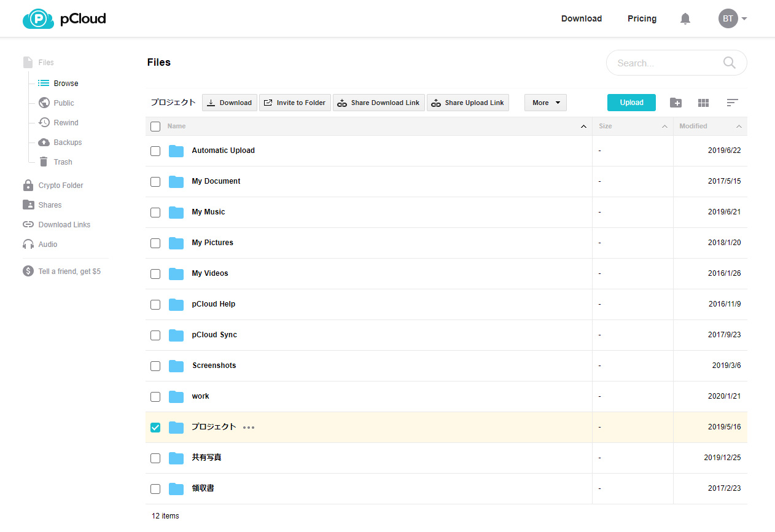Click the search magnifier icon
Screen dimensions: 775x532
tap(730, 63)
